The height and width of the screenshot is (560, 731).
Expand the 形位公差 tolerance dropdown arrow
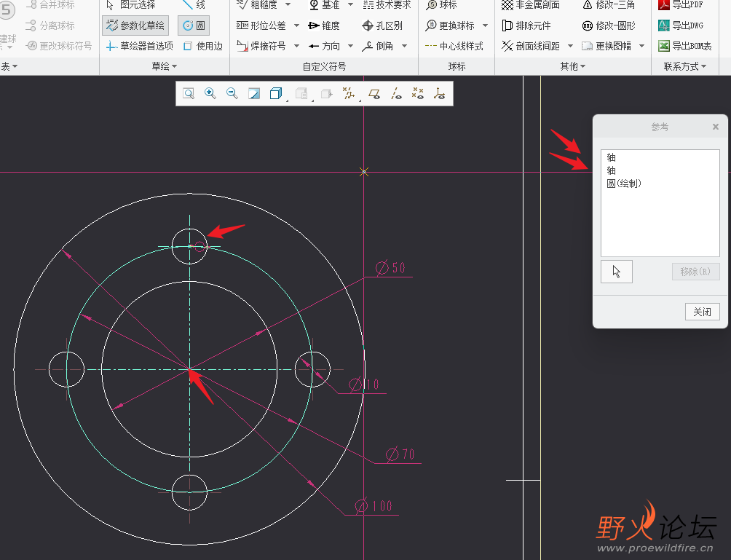296,25
